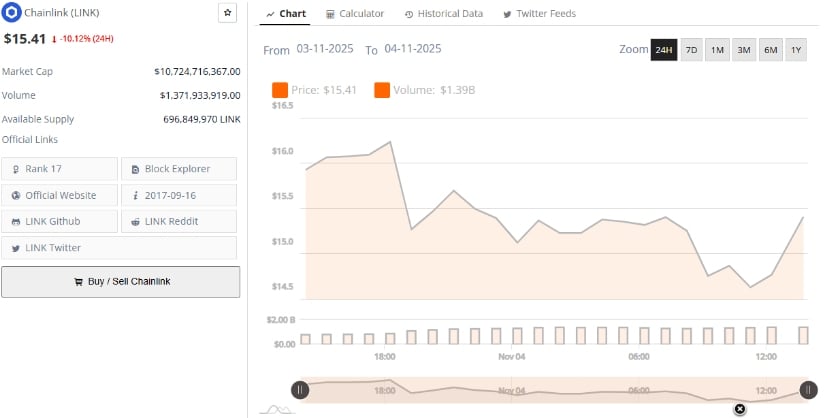Open the Twitter Feeds tab
Viewport: 825px width, 418px height.
click(539, 14)
